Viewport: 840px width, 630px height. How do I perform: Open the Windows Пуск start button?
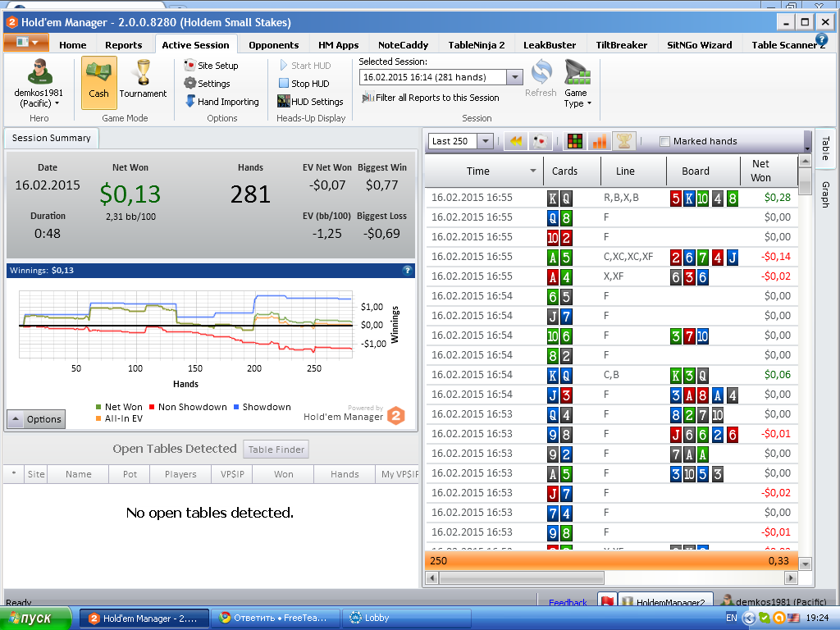pyautogui.click(x=35, y=619)
